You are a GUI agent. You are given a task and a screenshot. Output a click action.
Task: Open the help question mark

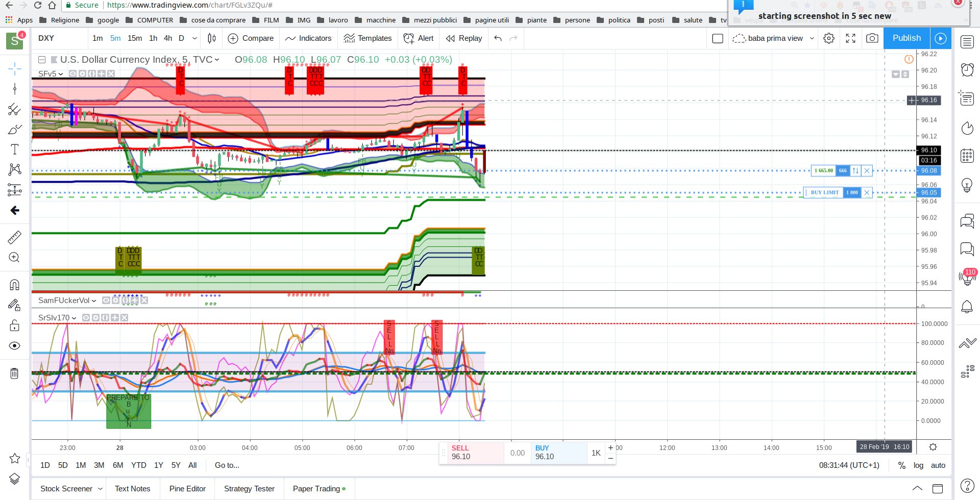pos(967,486)
